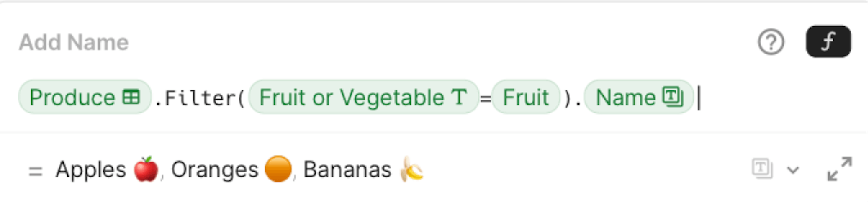This screenshot has height=202, width=868.
Task: Click the text type T icon in Fruit or Vegetable
Action: click(459, 97)
